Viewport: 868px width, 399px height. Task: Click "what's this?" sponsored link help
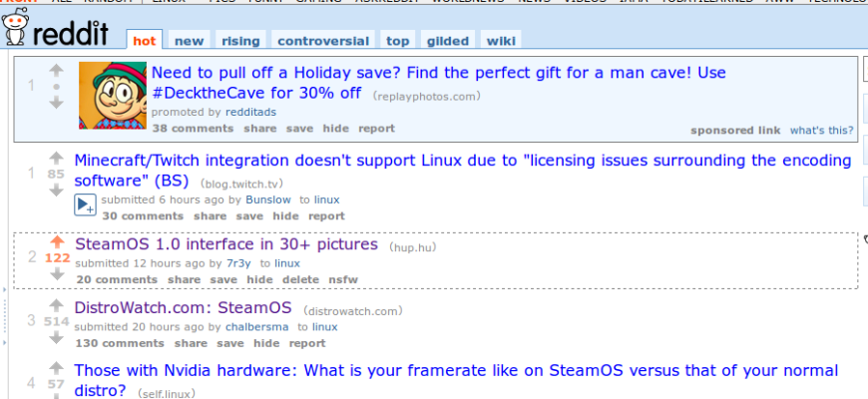click(x=821, y=130)
